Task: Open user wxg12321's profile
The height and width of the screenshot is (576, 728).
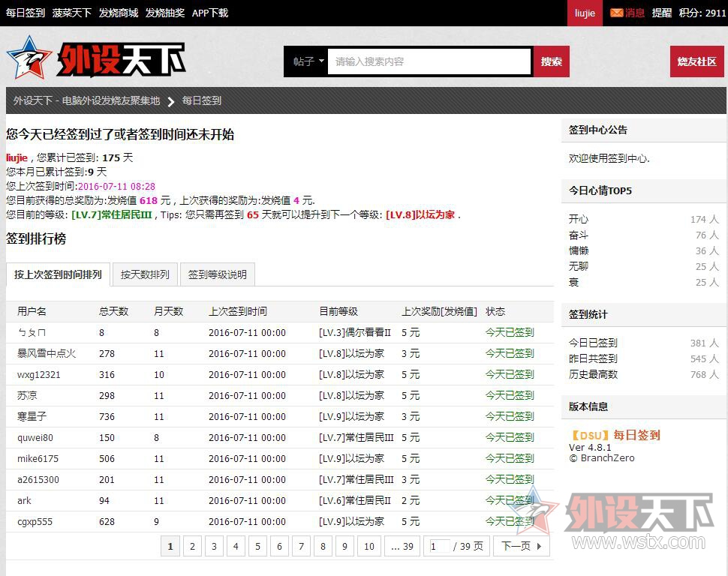Action: pos(39,374)
